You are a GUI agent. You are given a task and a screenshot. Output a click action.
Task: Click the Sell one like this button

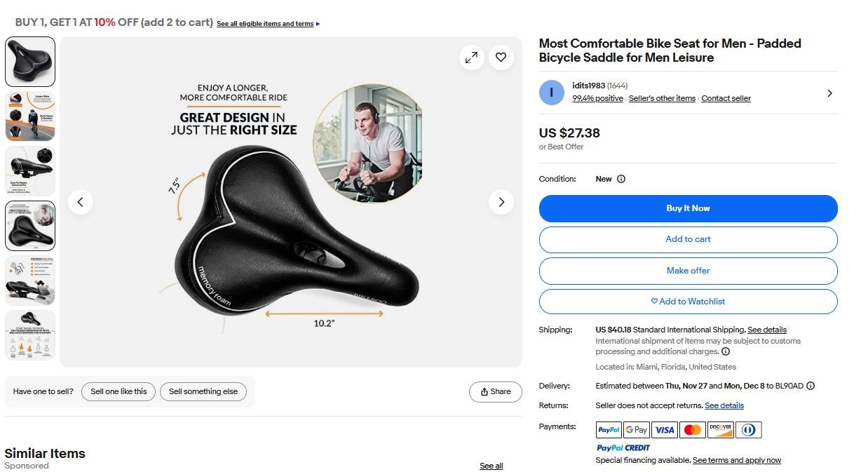pos(118,391)
